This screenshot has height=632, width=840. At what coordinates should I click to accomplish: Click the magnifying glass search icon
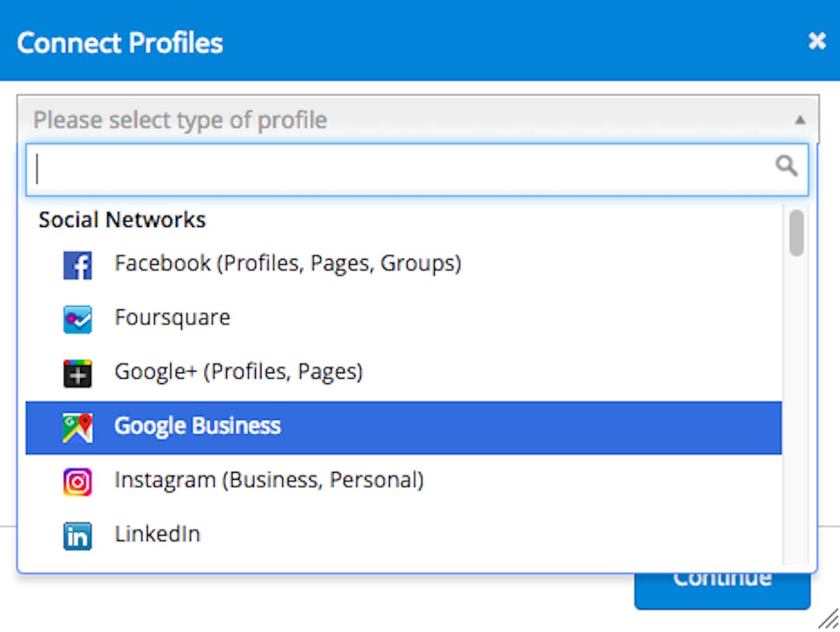coord(786,166)
